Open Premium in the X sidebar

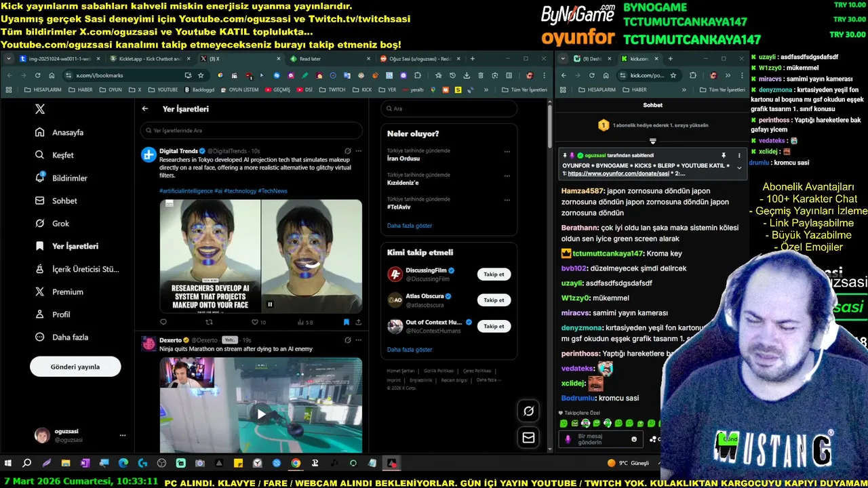point(59,291)
